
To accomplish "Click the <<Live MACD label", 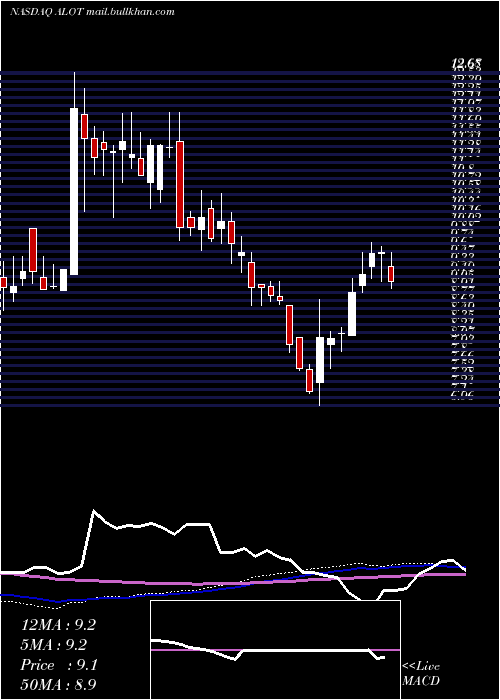I will [421, 674].
